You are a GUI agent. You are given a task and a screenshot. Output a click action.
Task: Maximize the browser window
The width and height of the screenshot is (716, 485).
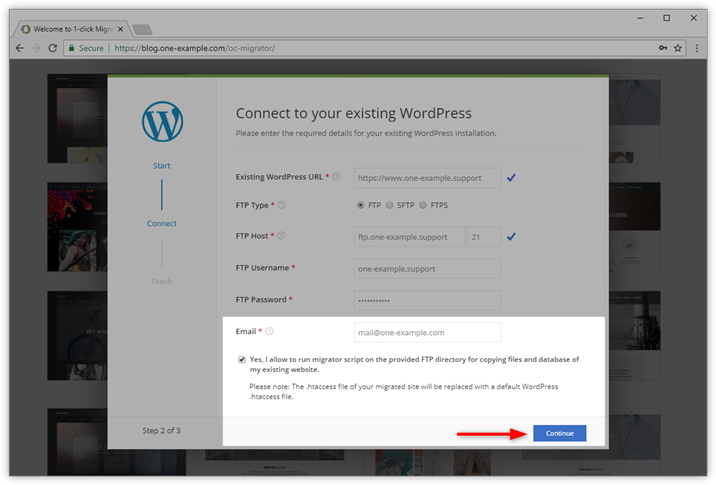point(667,18)
